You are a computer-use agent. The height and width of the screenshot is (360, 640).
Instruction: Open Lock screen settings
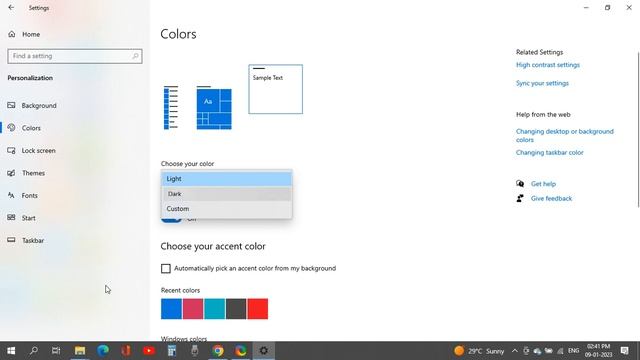tap(31, 150)
